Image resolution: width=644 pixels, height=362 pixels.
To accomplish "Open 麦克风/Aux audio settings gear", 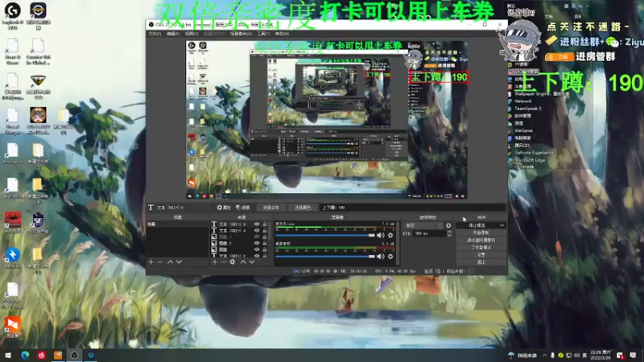I will pos(390,235).
